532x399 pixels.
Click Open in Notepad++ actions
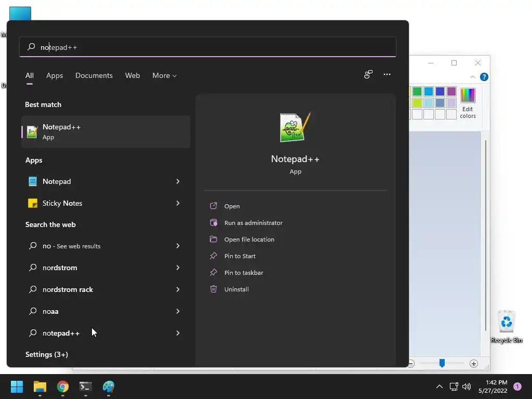tap(232, 206)
